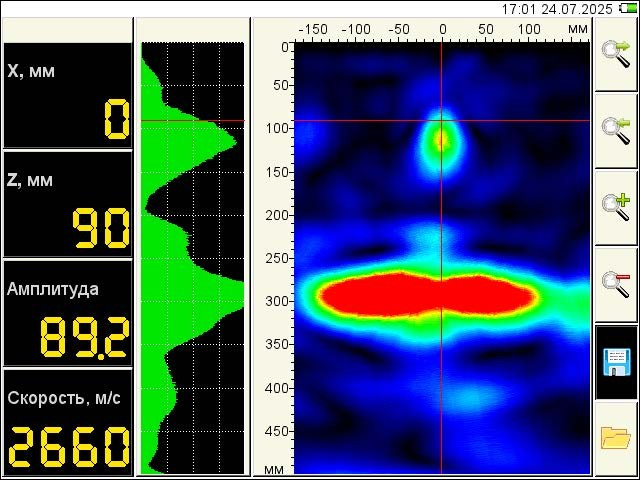Click the small yellow-green reflector spot on the tomogram

[441, 139]
